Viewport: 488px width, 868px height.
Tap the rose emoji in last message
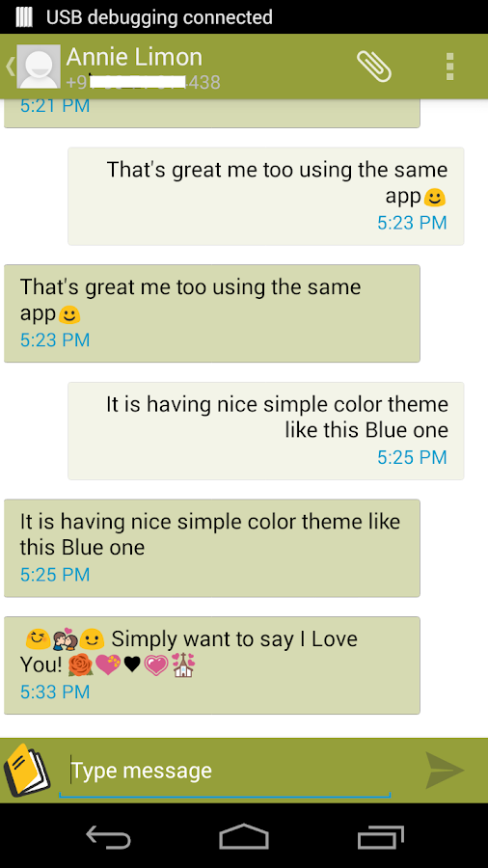[81, 665]
